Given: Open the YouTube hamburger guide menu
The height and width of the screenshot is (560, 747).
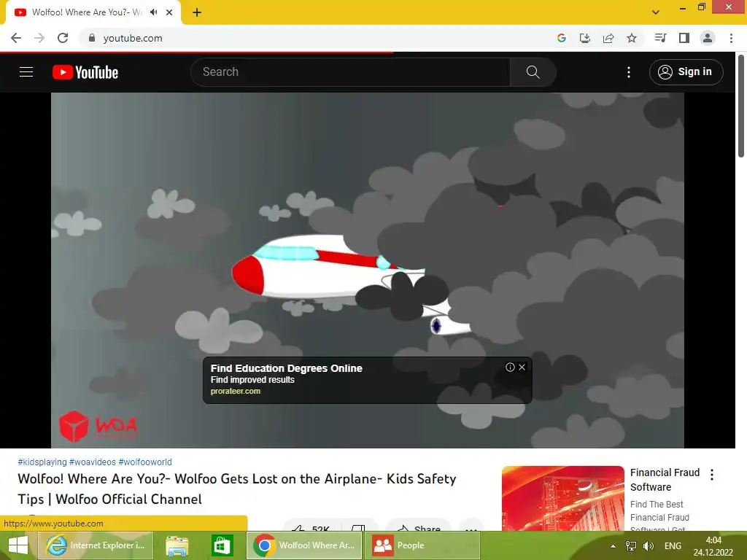Looking at the screenshot, I should (x=26, y=72).
